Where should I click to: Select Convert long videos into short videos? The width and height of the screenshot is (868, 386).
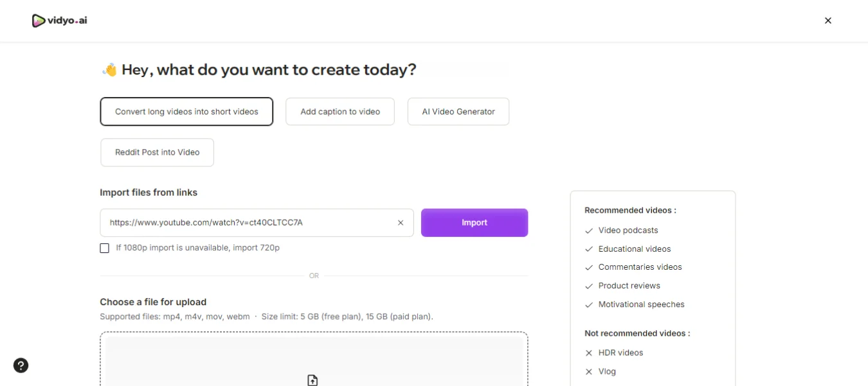[186, 112]
